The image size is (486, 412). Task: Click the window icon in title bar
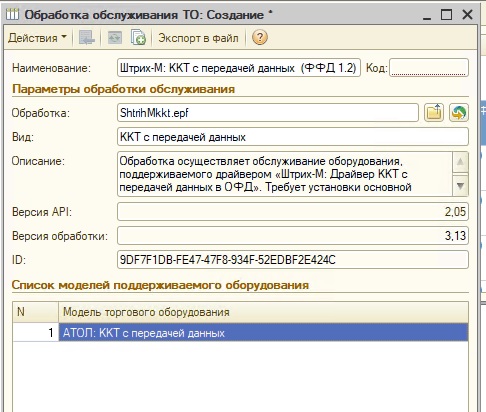(12, 15)
